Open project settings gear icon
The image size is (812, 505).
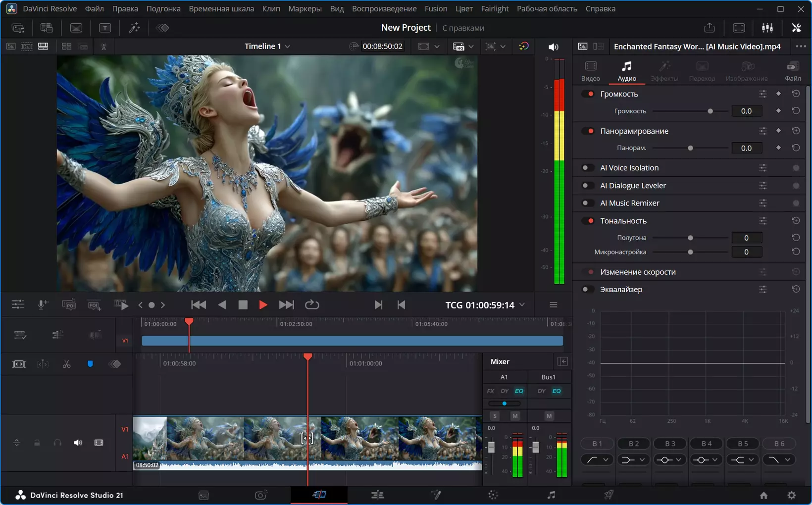[792, 495]
